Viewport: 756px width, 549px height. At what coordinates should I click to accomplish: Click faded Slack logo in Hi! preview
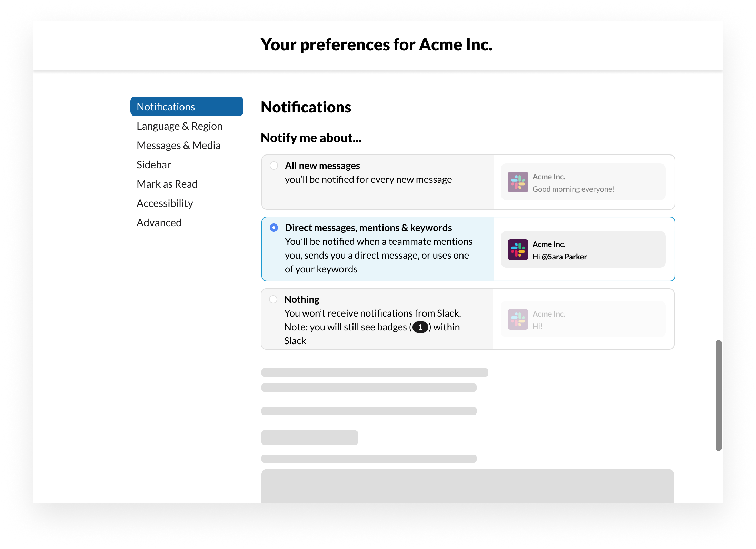click(518, 319)
